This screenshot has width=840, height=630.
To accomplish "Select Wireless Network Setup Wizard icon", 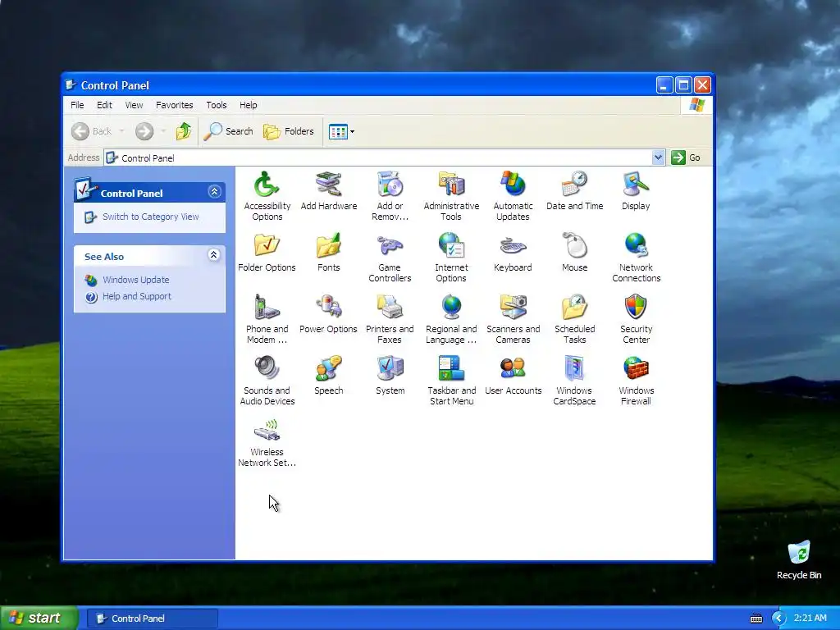I will pyautogui.click(x=267, y=442).
